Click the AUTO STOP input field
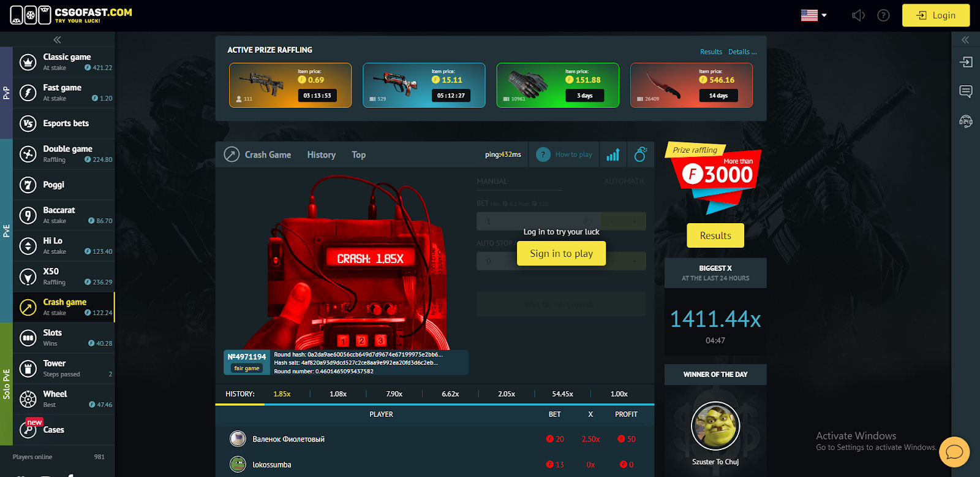The width and height of the screenshot is (980, 477). pos(539,261)
